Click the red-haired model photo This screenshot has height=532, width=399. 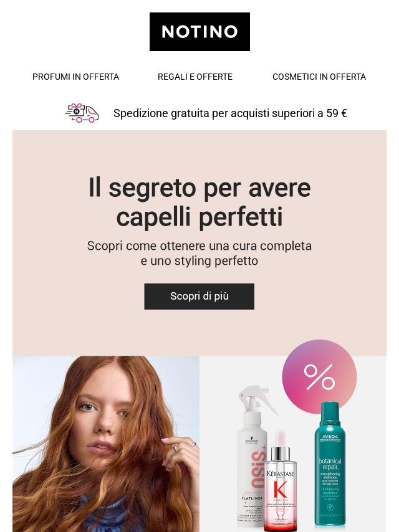click(x=106, y=444)
